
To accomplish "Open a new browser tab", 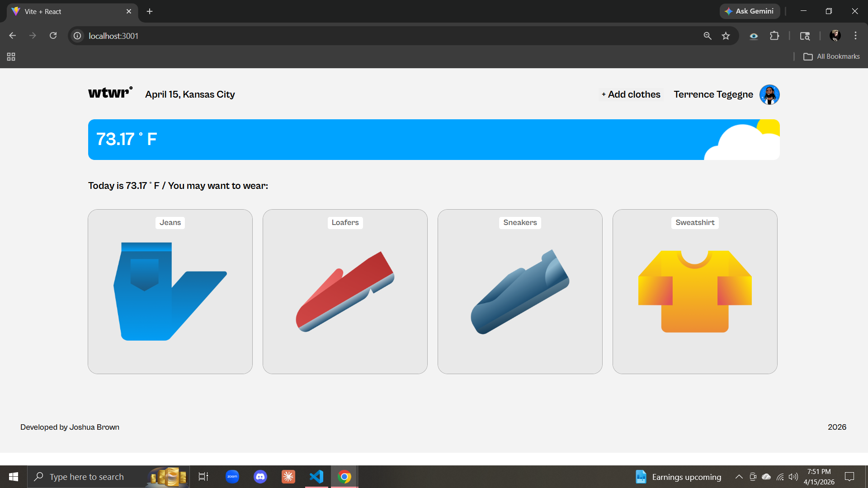I will 150,11.
